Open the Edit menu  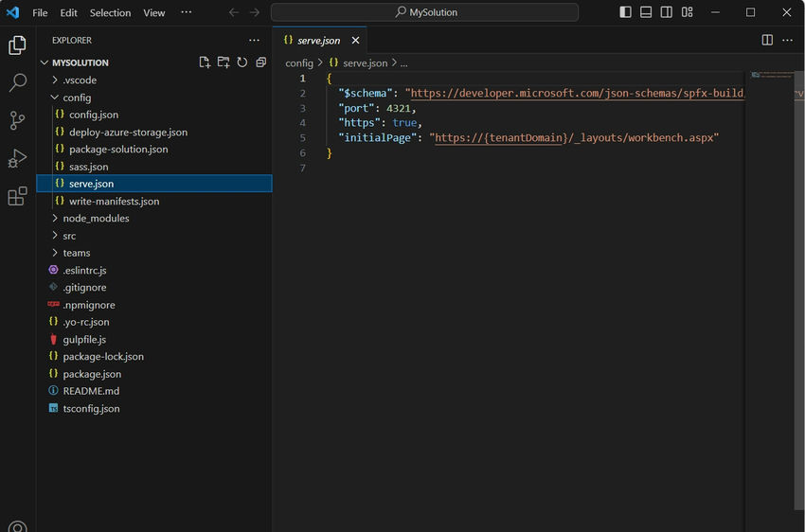pyautogui.click(x=68, y=13)
